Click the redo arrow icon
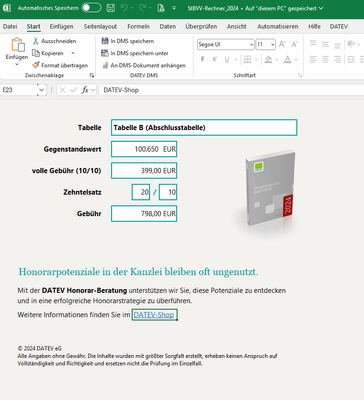 (x=142, y=8)
